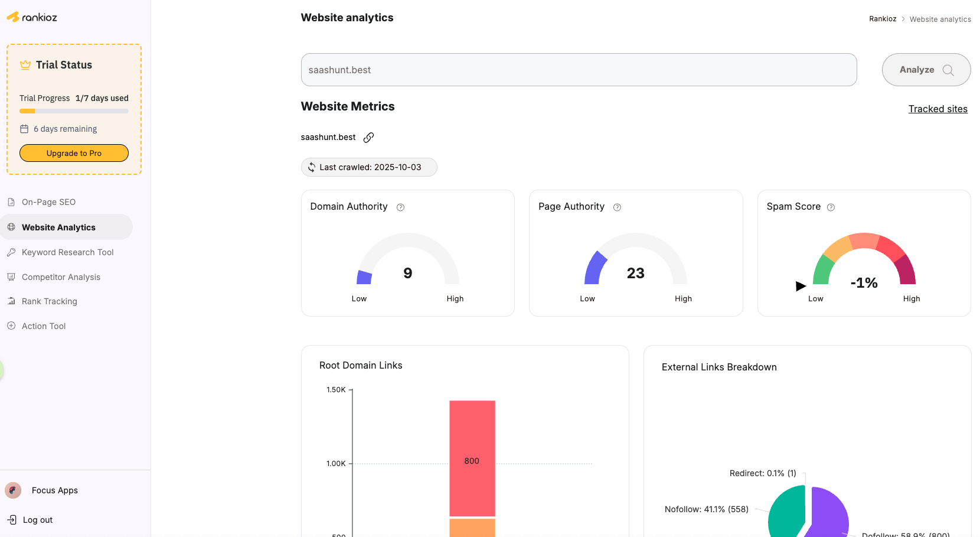Go to Competitor Analysis page
Viewport: 980px width, 537px height.
(x=61, y=277)
